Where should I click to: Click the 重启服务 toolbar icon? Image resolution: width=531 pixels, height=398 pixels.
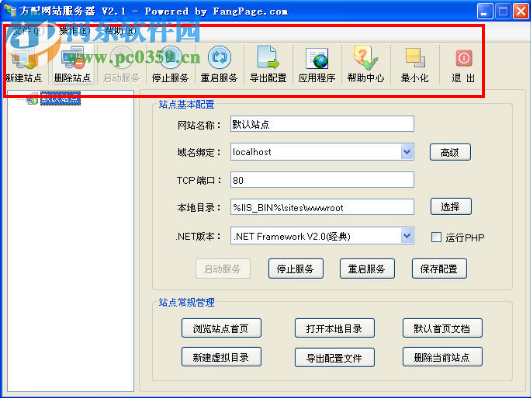(219, 64)
